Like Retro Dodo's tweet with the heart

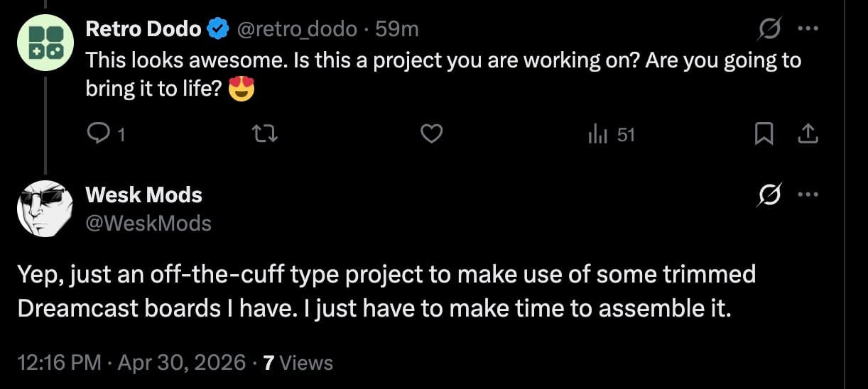tap(432, 133)
